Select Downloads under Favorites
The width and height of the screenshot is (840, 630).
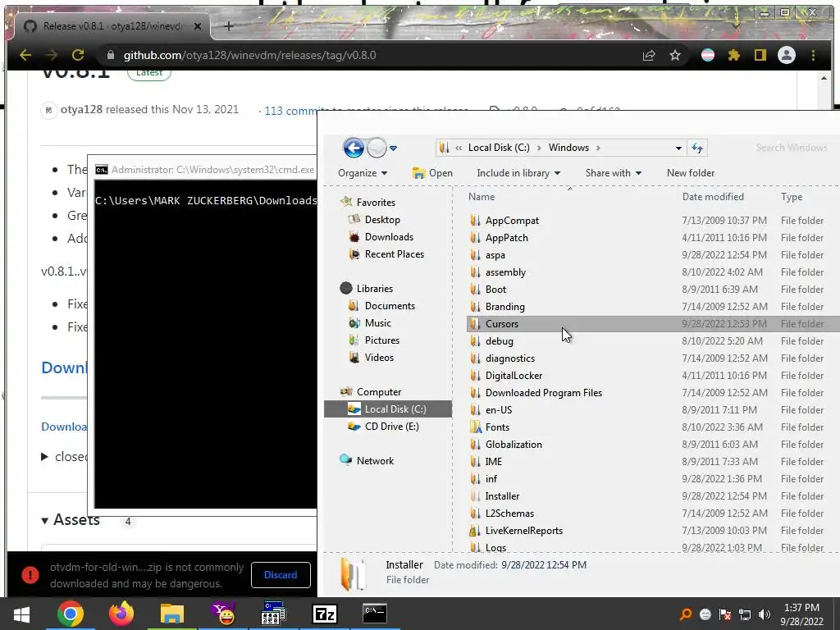point(388,237)
